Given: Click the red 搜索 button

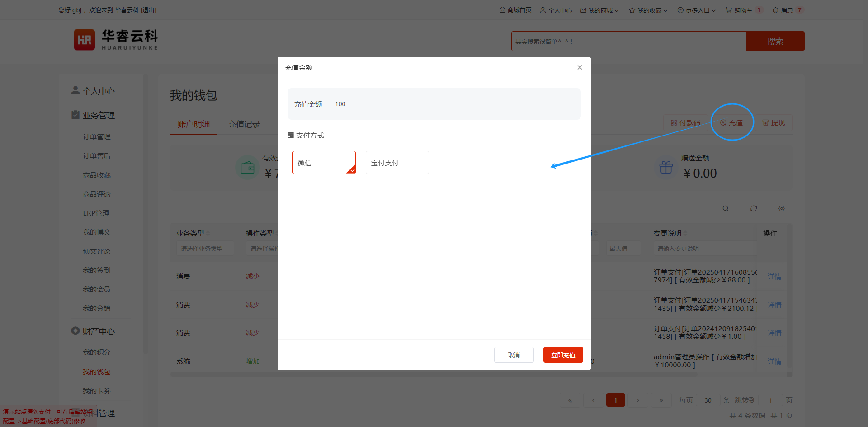Looking at the screenshot, I should [x=775, y=41].
